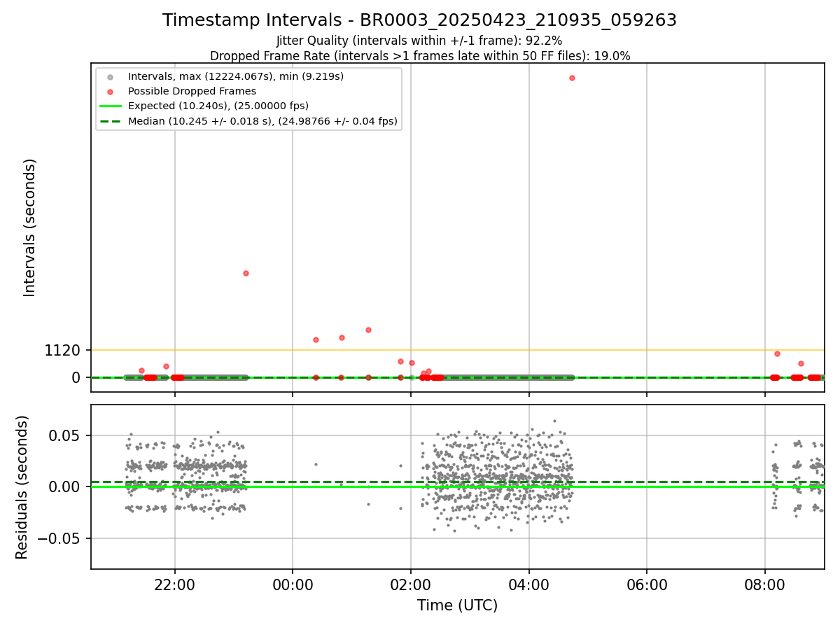Screen dimensions: 840x630
Task: Select legend entry 'Possible Dropped Frames'
Action: (192, 91)
